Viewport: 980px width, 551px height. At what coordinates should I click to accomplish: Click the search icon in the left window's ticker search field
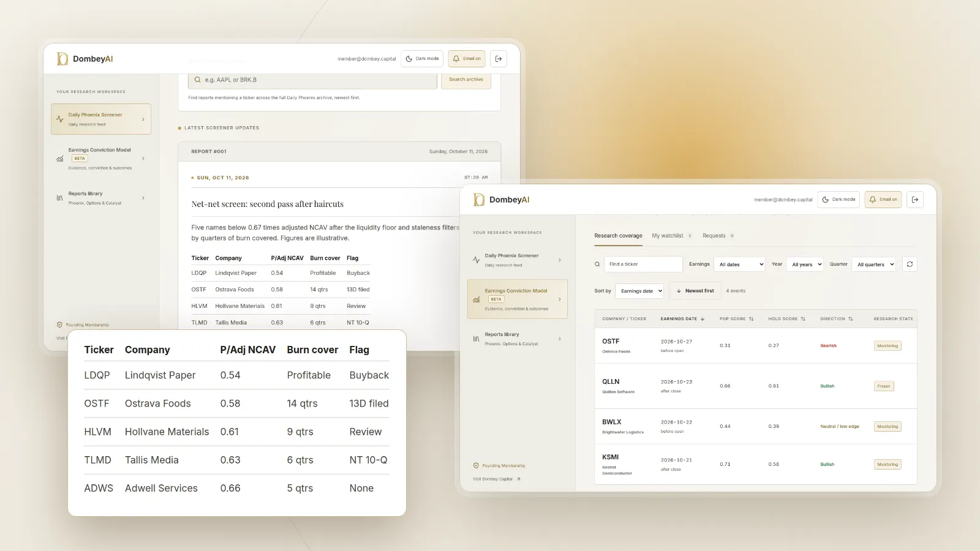point(197,80)
